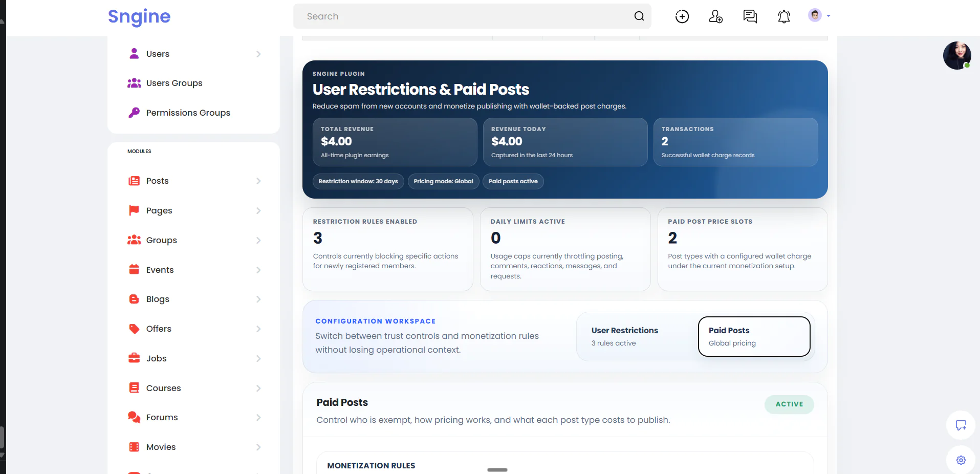This screenshot has width=980, height=474.
Task: Expand the Pages menu chevron
Action: (258, 210)
